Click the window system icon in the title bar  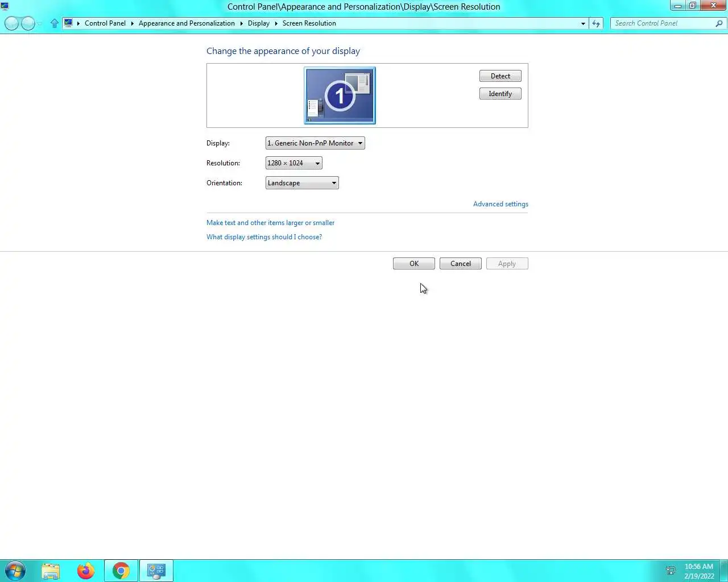(x=5, y=6)
